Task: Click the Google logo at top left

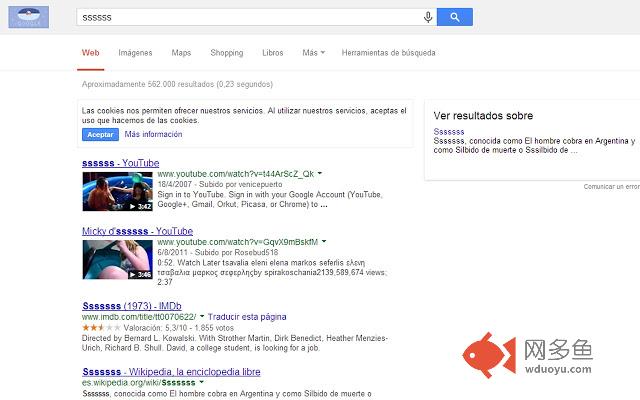Action: pos(29,17)
